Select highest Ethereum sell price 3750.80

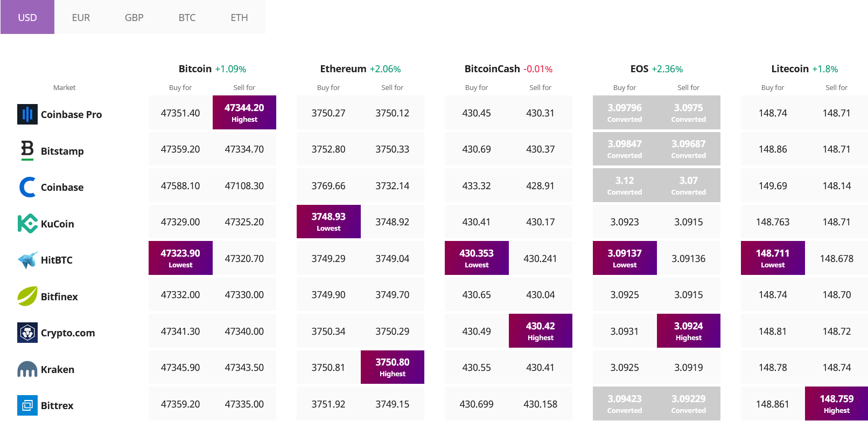tap(393, 367)
